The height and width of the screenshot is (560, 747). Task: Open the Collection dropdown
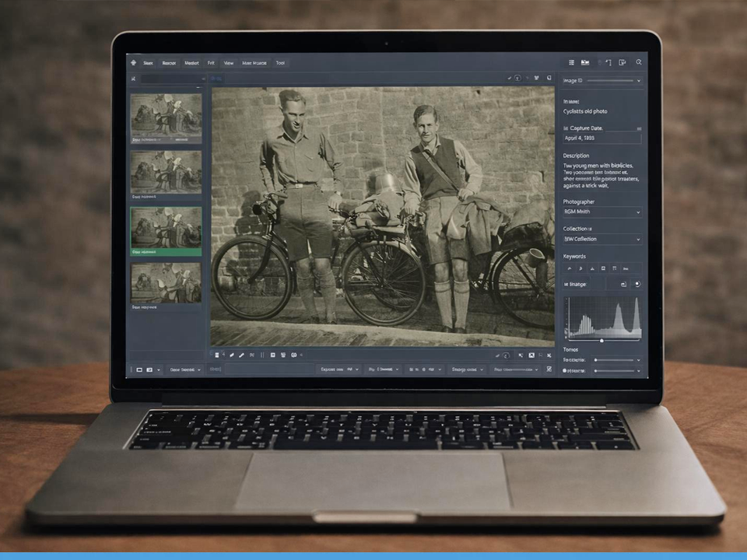point(602,239)
